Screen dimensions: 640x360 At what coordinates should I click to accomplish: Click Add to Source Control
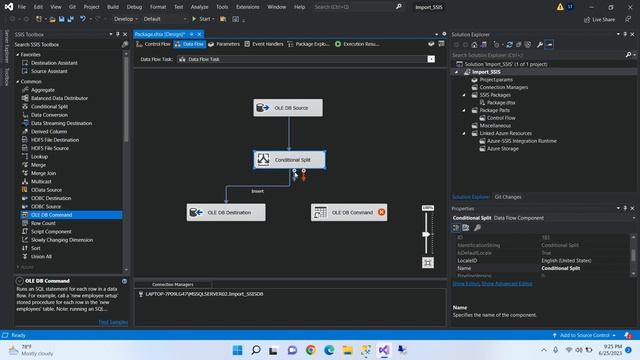click(x=584, y=335)
